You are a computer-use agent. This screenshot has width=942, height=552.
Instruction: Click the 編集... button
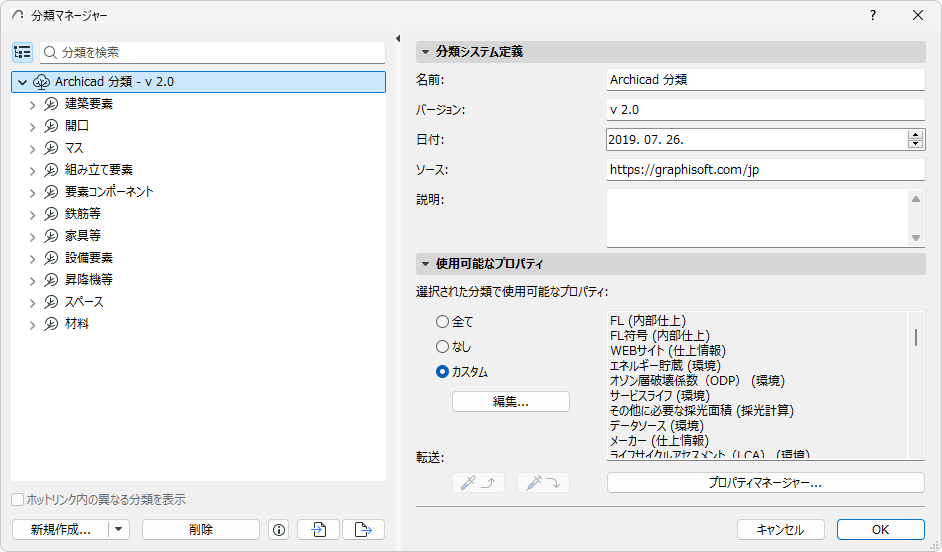pyautogui.click(x=511, y=402)
